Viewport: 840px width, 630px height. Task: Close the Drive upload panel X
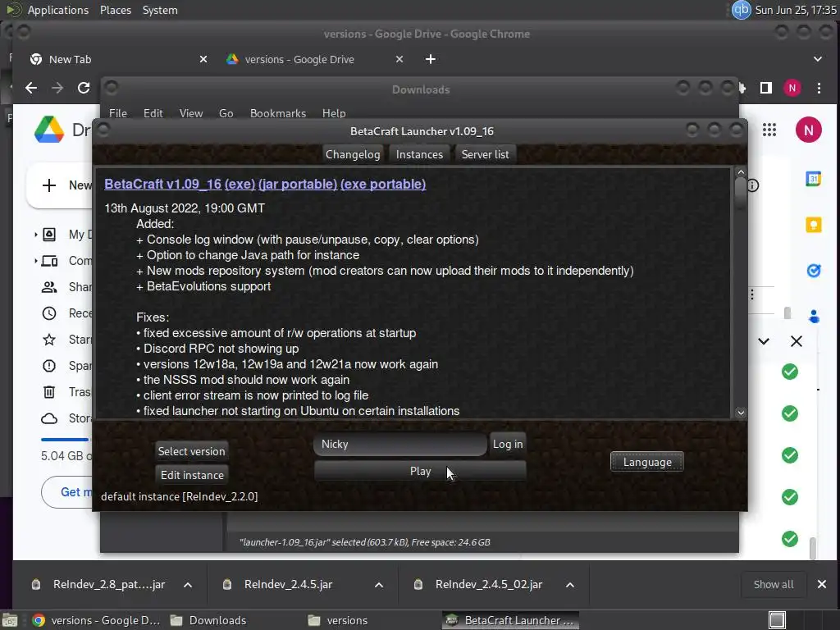pyautogui.click(x=797, y=341)
